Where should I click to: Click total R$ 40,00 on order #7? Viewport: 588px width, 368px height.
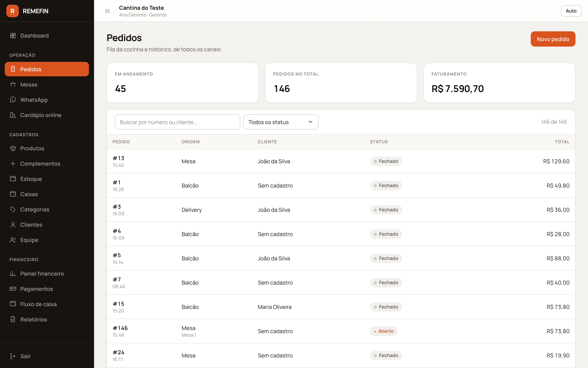[558, 283]
